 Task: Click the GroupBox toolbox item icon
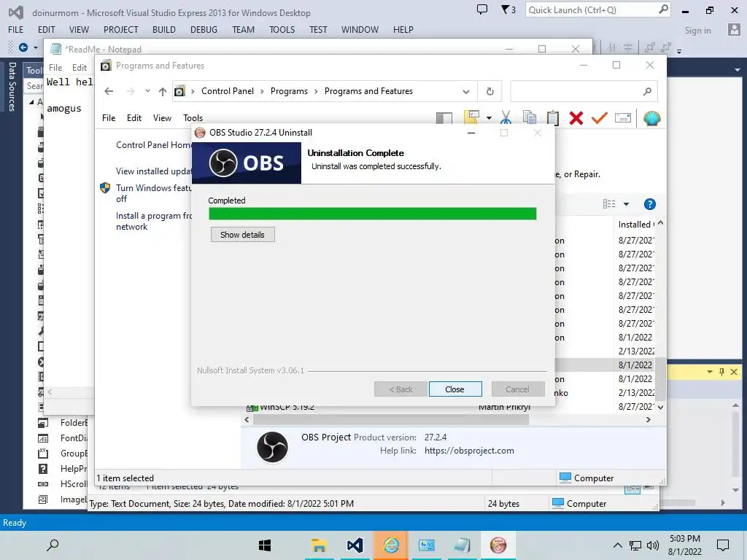[x=43, y=454]
